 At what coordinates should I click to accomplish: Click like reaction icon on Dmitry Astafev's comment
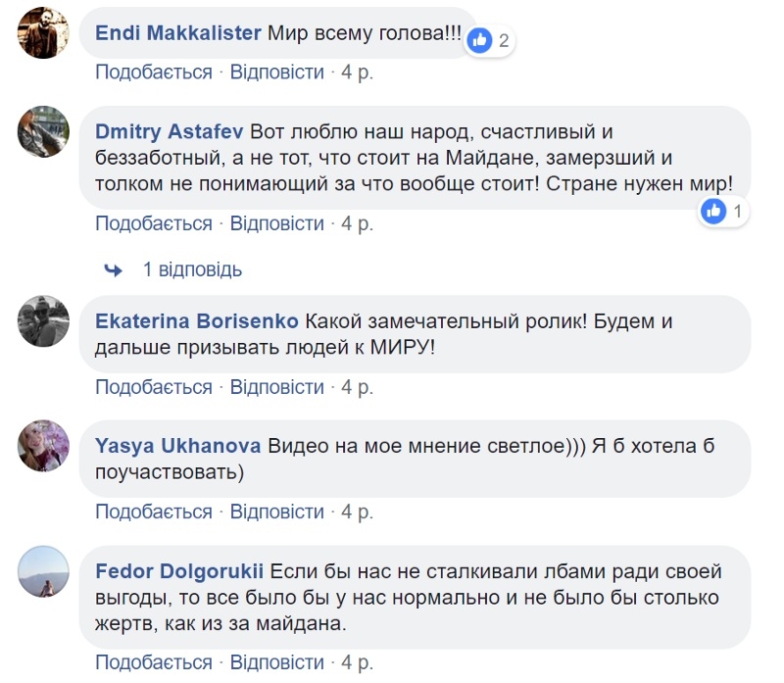click(x=714, y=211)
